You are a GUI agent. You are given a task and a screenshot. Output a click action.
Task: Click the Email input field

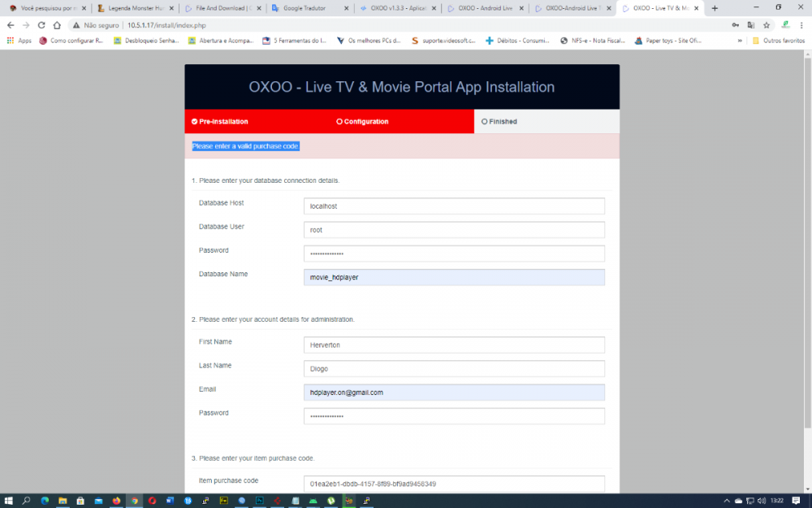pos(454,393)
